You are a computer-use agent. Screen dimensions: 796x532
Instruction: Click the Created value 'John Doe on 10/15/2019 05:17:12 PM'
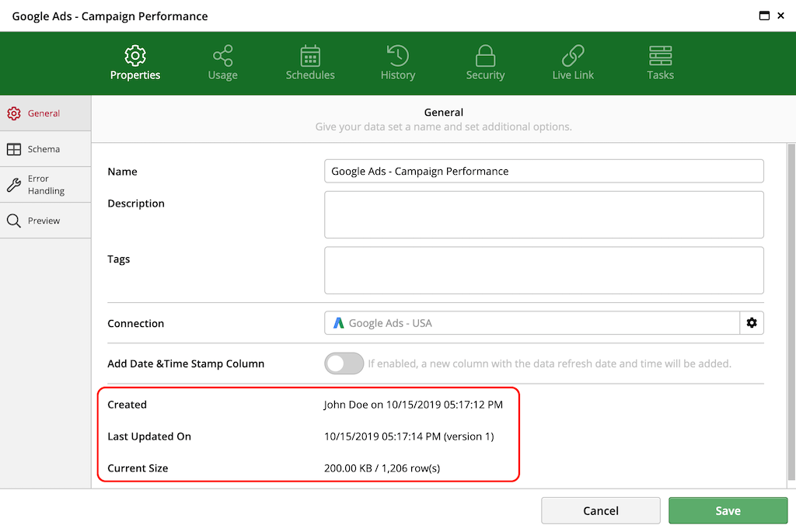414,405
